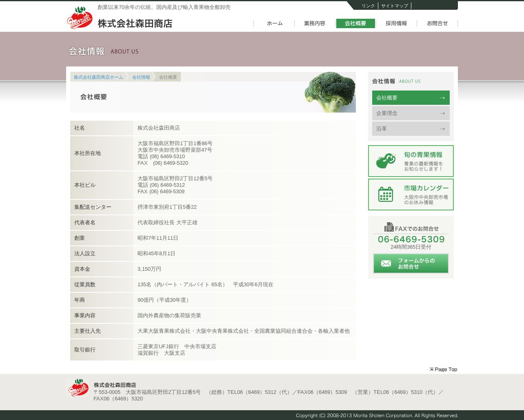524x420 pixels.
Task: Click the broccoli image in page header
Action: pos(330,92)
